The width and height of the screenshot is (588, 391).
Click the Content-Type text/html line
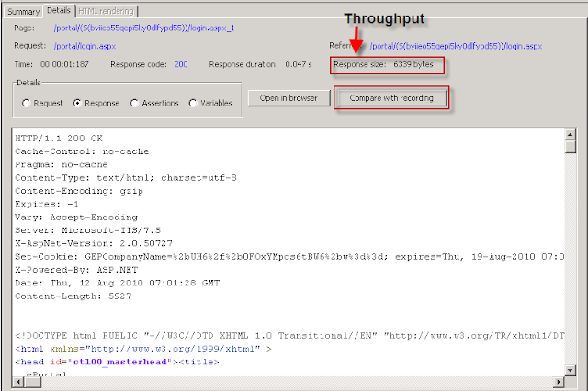click(126, 177)
